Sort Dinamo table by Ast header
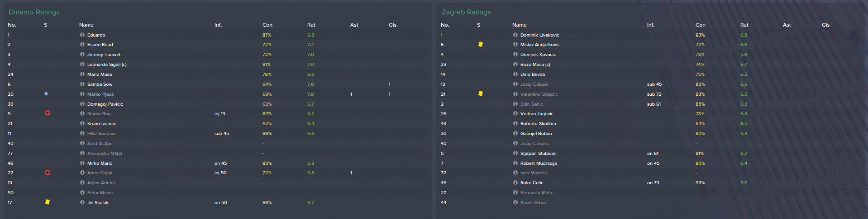Image resolution: width=868 pixels, height=219 pixels. click(354, 25)
